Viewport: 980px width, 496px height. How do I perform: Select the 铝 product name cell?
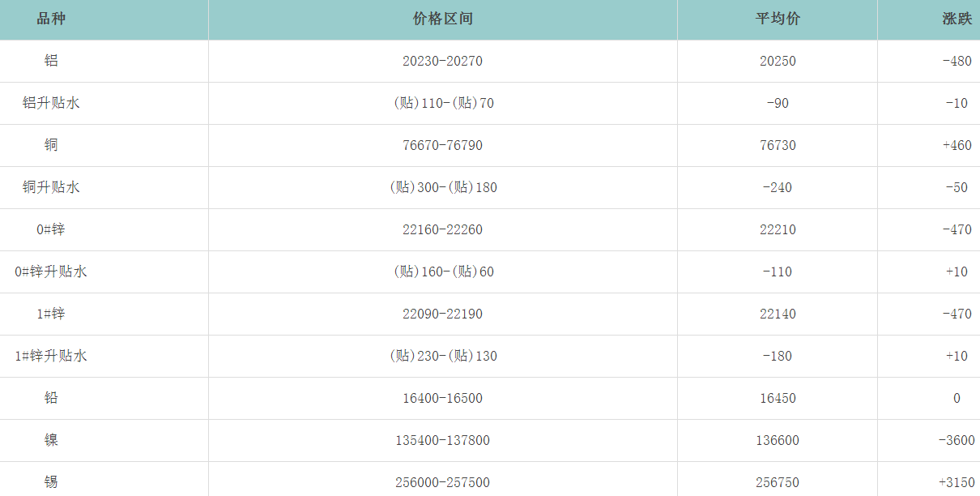[51, 61]
